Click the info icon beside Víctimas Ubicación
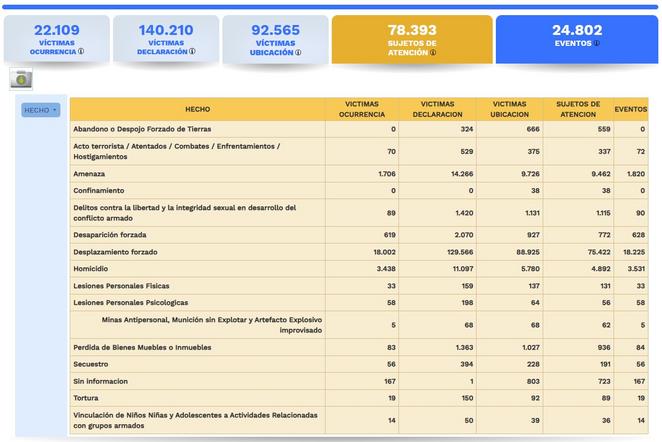 (x=298, y=52)
